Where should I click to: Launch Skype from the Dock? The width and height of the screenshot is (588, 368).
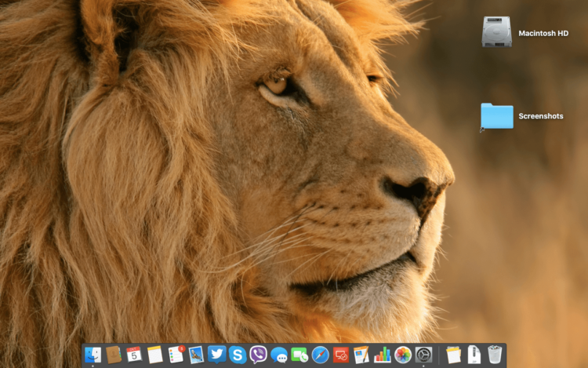click(x=238, y=355)
